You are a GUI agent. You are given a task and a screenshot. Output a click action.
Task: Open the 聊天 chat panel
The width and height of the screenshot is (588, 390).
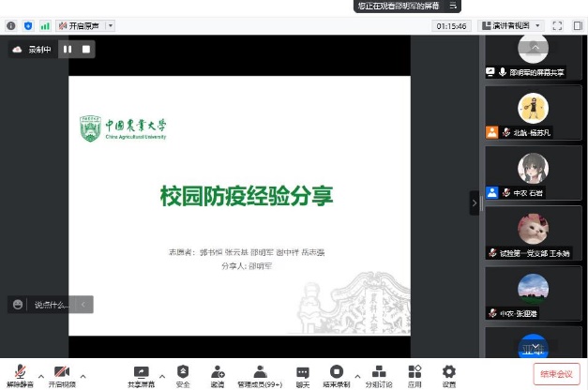[302, 374]
